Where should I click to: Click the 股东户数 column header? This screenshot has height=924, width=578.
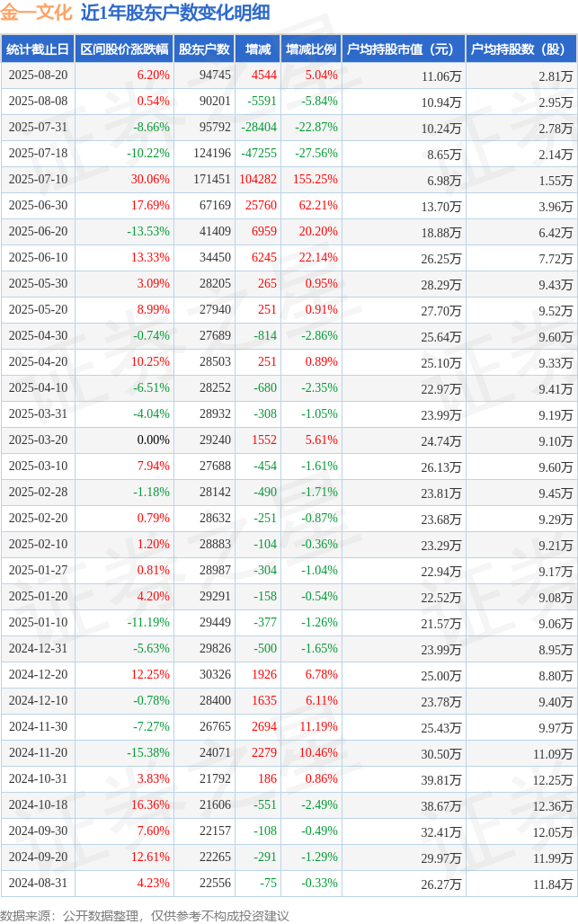204,49
